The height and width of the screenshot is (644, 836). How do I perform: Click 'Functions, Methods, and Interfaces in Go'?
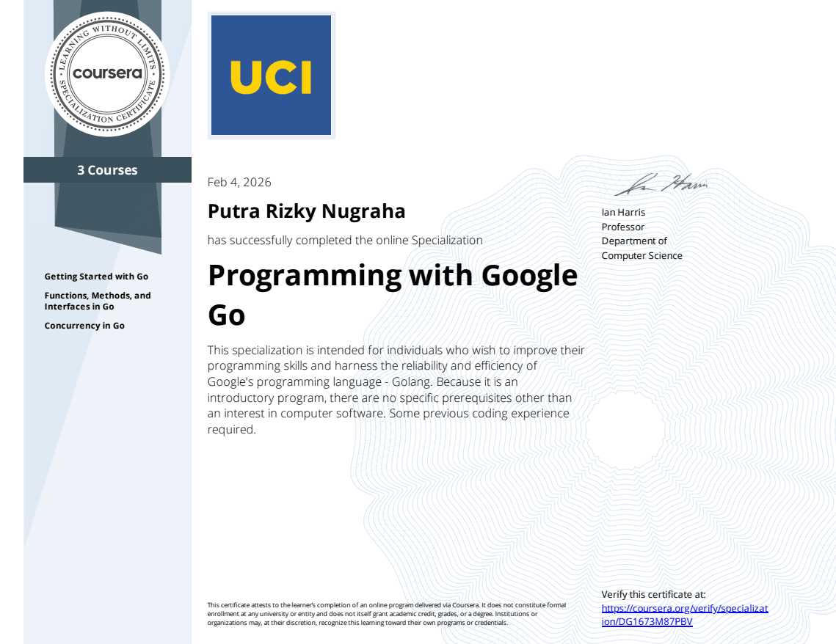pos(98,301)
